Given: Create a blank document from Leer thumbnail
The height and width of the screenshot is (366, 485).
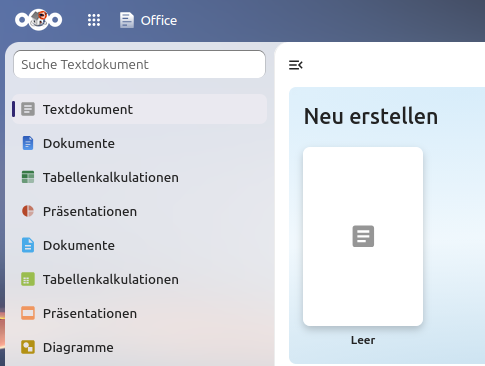Looking at the screenshot, I should point(363,236).
